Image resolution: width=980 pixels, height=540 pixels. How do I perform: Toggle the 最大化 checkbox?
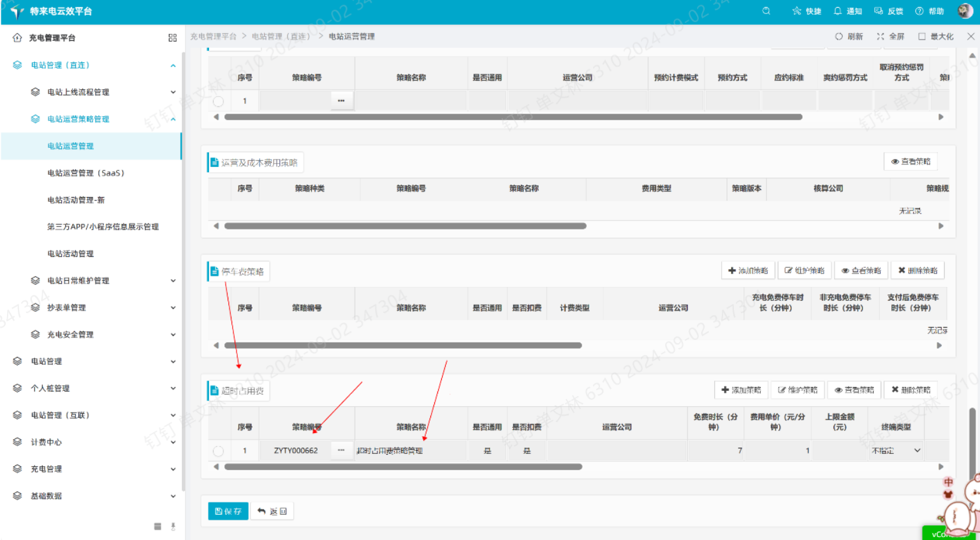pos(922,36)
